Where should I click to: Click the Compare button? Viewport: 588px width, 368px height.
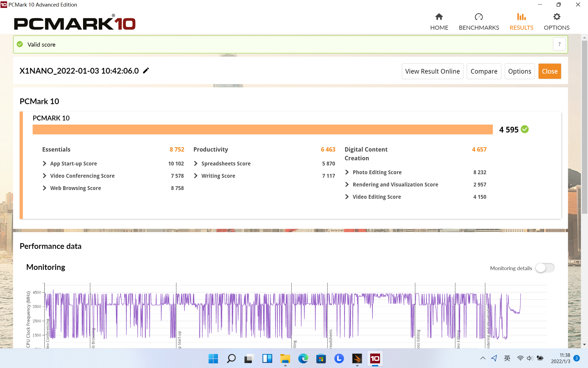coord(484,71)
